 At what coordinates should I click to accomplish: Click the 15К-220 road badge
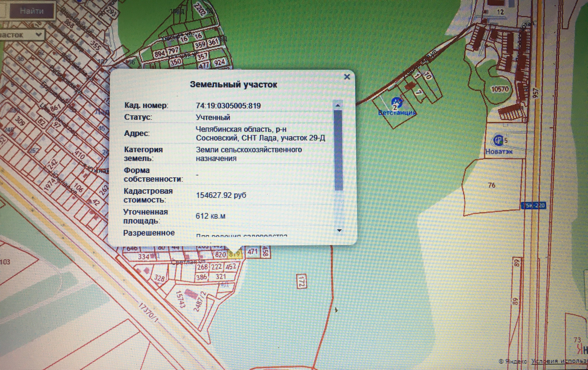pyautogui.click(x=533, y=206)
